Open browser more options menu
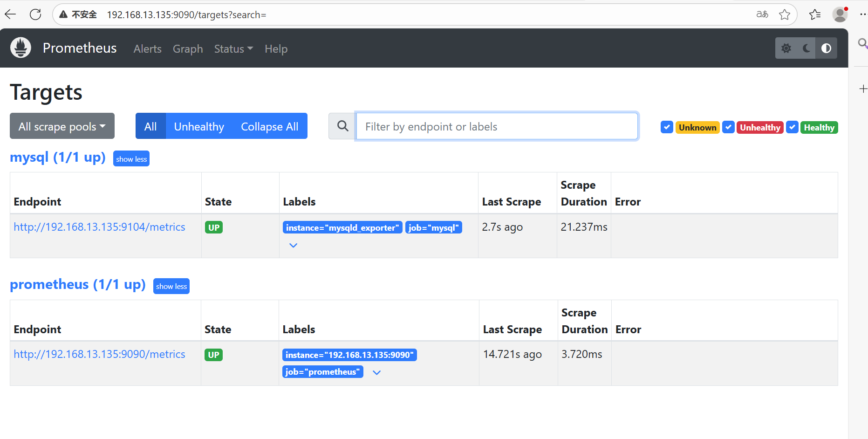 863,14
